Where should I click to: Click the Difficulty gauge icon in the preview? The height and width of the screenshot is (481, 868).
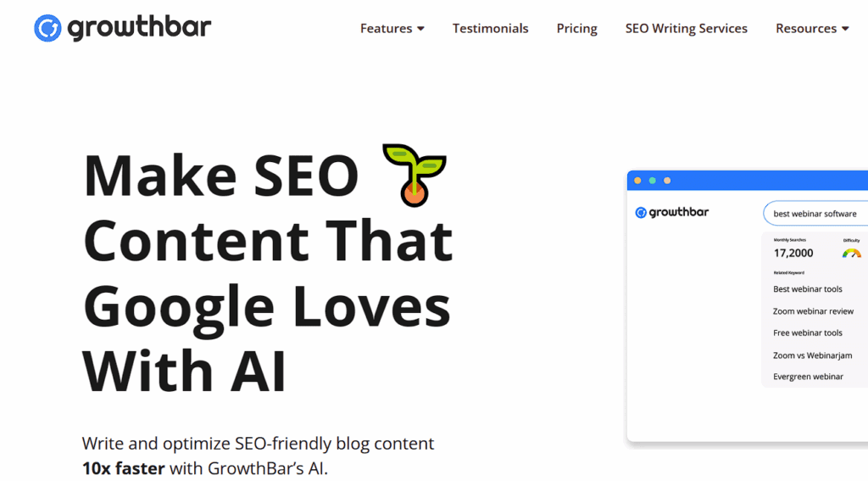(x=851, y=253)
